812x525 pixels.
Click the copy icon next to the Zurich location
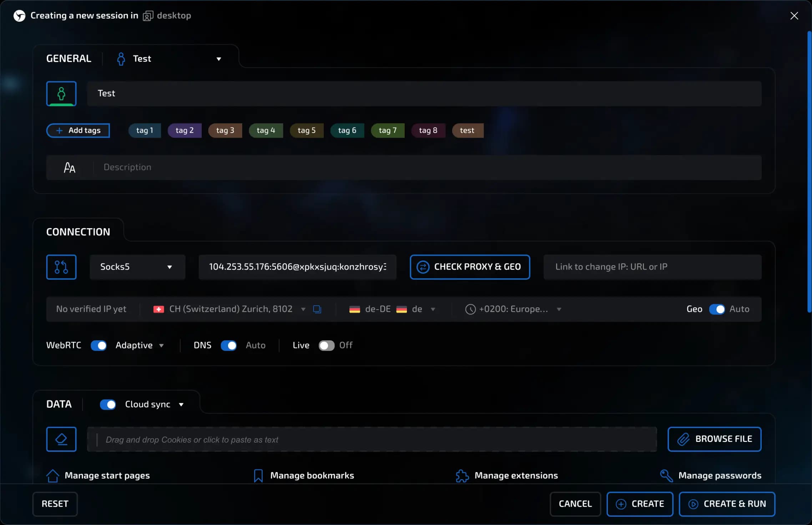click(x=317, y=309)
